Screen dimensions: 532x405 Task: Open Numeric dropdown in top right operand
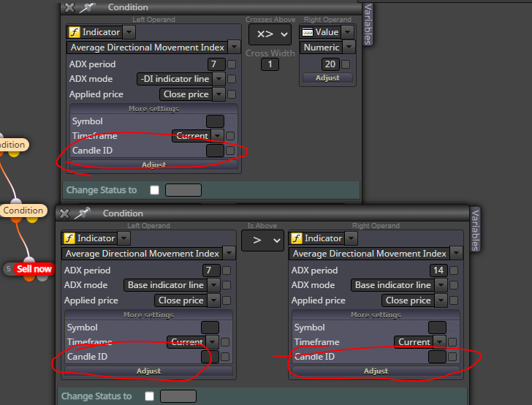[349, 47]
